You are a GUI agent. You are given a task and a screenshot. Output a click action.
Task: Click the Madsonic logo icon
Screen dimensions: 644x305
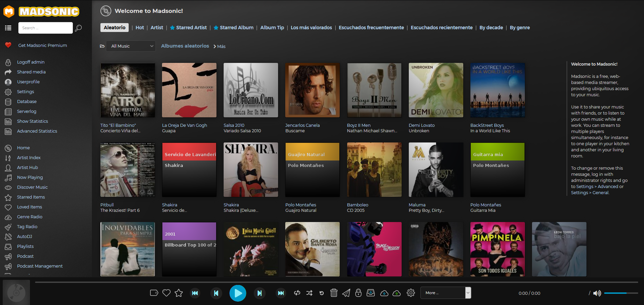(x=9, y=12)
